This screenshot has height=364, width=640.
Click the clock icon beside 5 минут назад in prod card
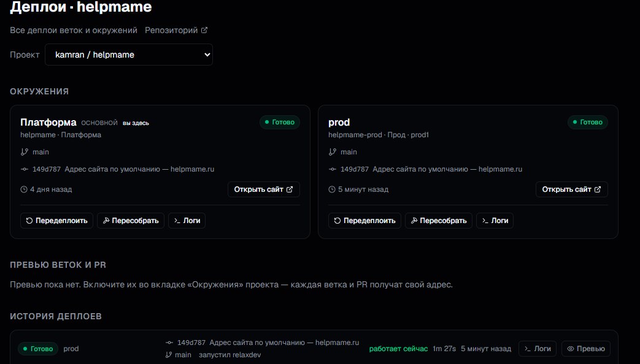pyautogui.click(x=332, y=189)
